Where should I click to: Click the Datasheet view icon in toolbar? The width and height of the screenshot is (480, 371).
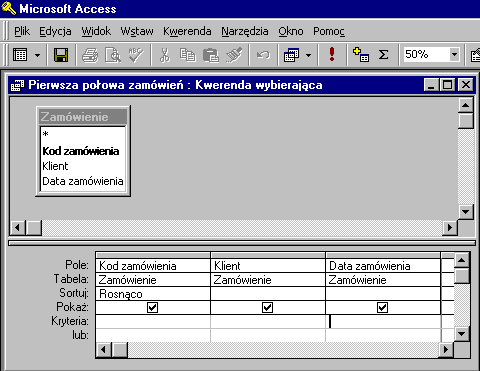tap(20, 55)
